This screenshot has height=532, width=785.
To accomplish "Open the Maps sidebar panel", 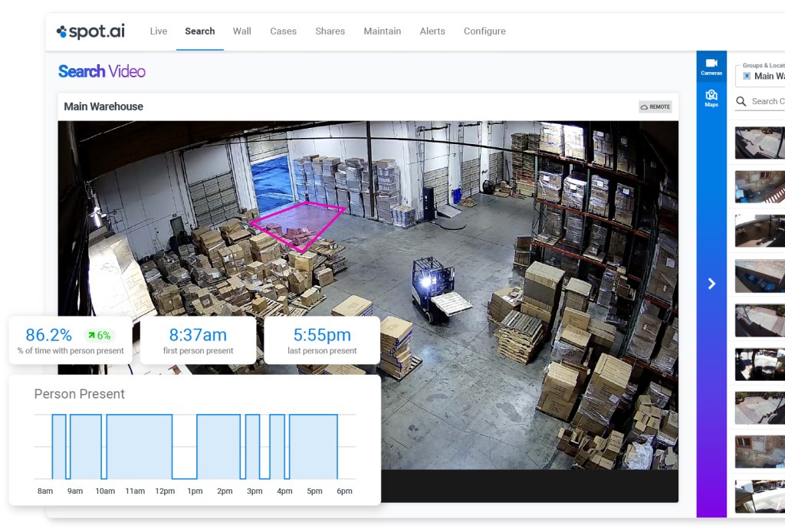I will pos(711,98).
